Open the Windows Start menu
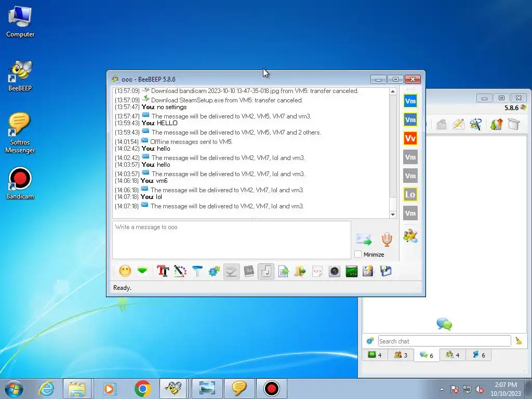This screenshot has height=399, width=532. 14,389
